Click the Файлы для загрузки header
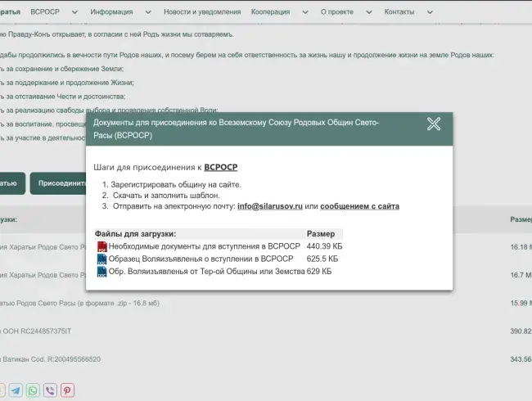 point(135,234)
